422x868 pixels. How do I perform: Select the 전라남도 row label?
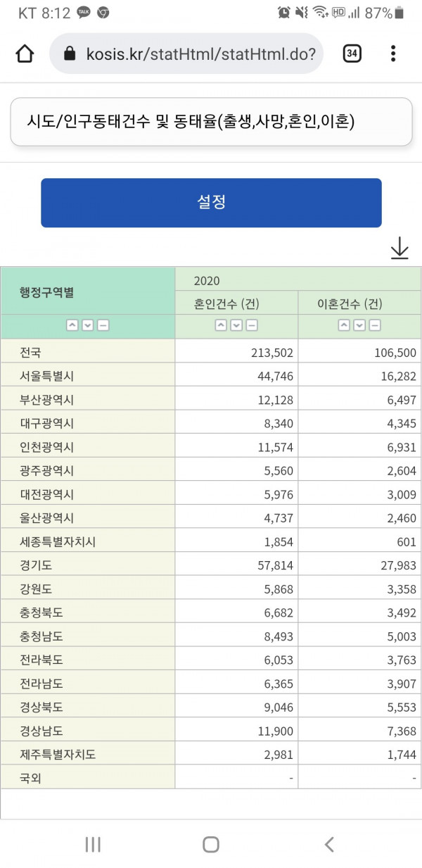point(88,683)
